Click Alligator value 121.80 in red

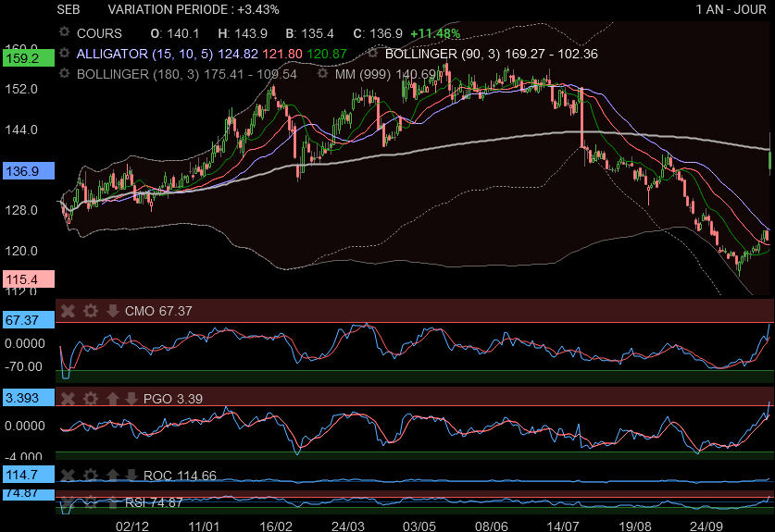pos(282,54)
